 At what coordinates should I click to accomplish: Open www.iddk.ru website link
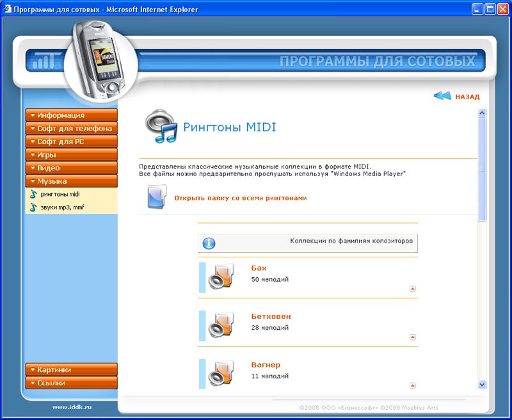tap(72, 407)
